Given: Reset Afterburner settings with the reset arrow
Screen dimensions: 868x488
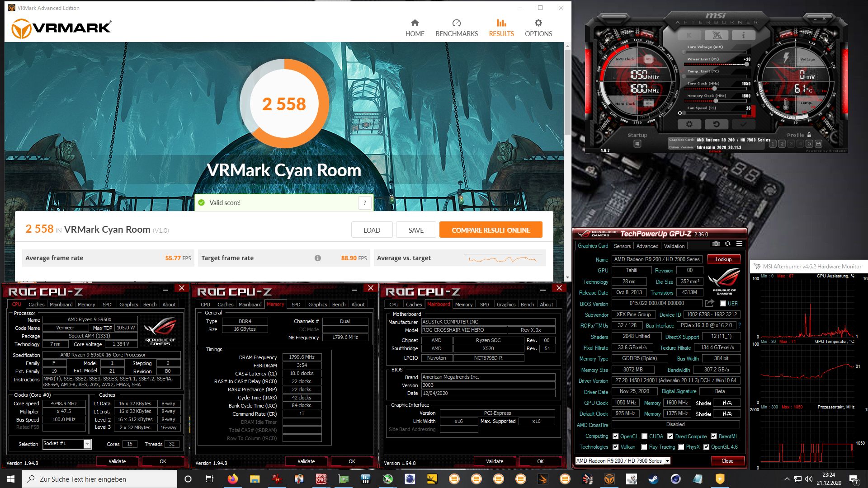Looking at the screenshot, I should click(716, 124).
